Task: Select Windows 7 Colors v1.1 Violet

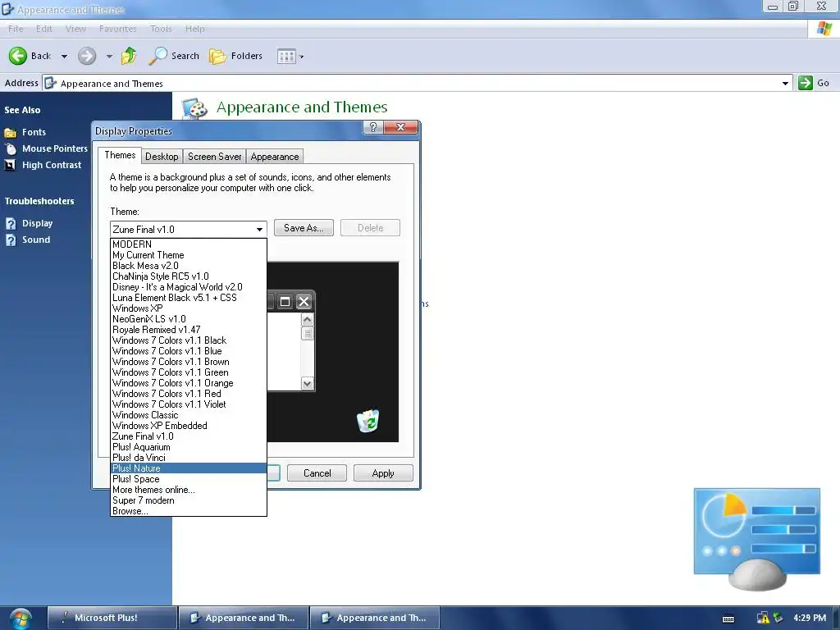Action: click(188, 404)
